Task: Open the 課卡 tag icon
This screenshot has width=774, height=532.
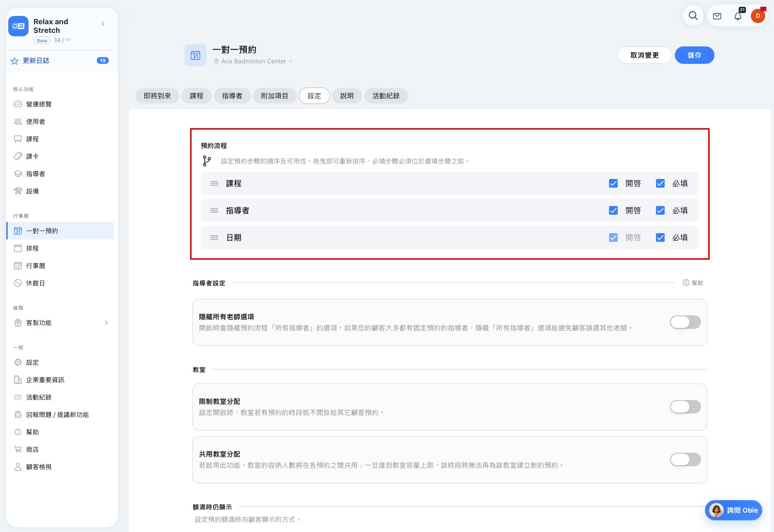Action: (18, 156)
